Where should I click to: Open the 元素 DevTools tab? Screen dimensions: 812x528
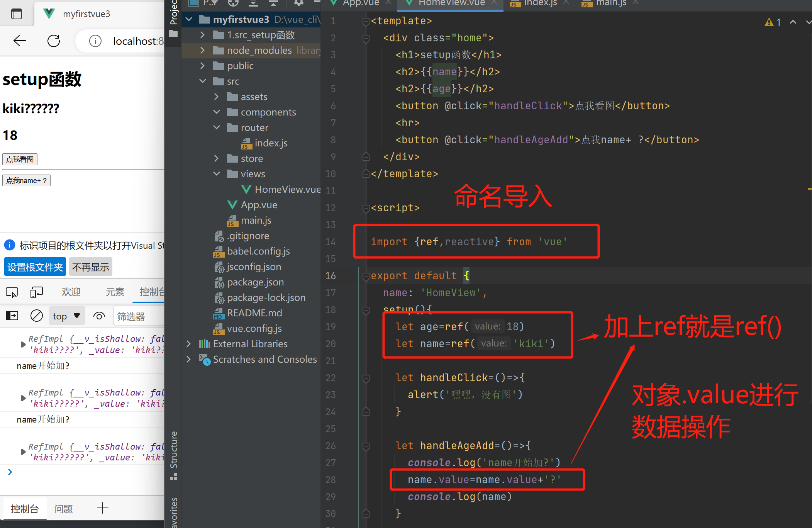pos(115,292)
